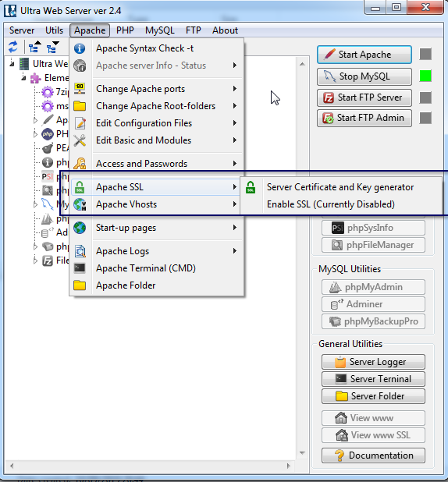448x482 pixels.
Task: Open the Change Apache ports submenu
Action: (x=157, y=89)
